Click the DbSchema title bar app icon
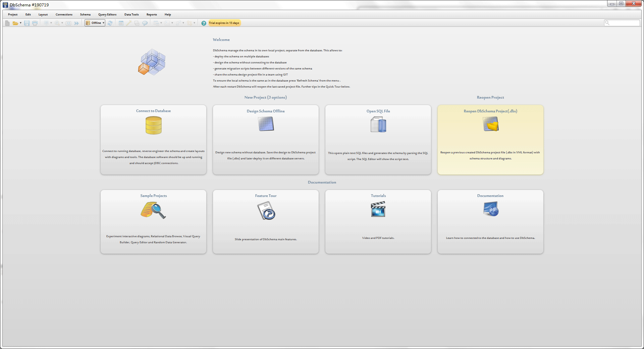This screenshot has width=644, height=349. (5, 5)
